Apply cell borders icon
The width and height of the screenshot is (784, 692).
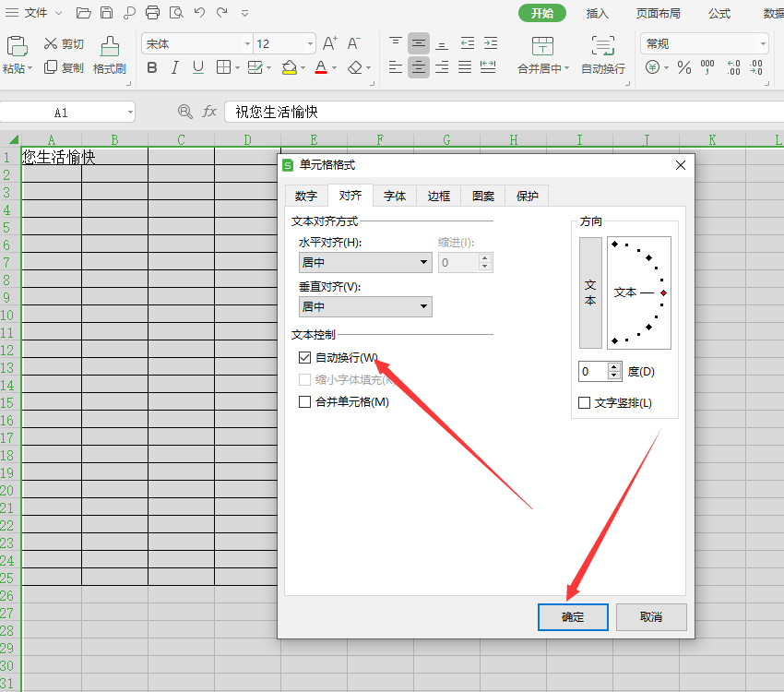(x=223, y=67)
